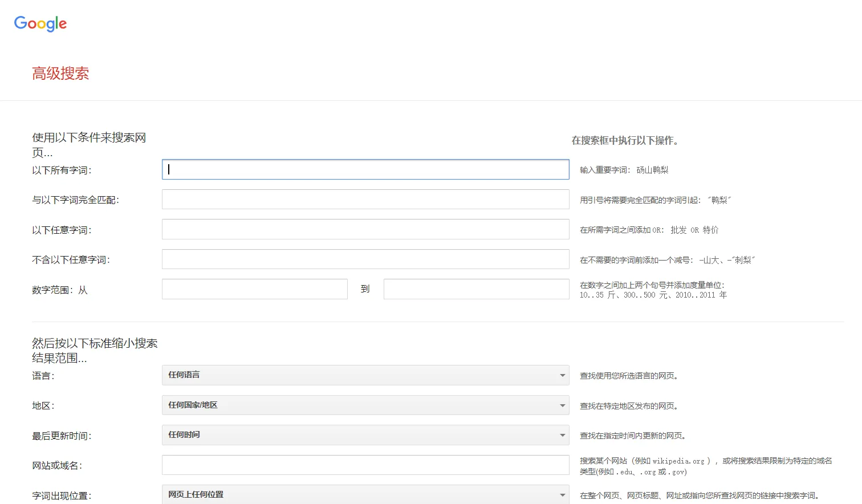862x504 pixels.
Task: Expand the 任何国家/地区 region dropdown
Action: [365, 405]
